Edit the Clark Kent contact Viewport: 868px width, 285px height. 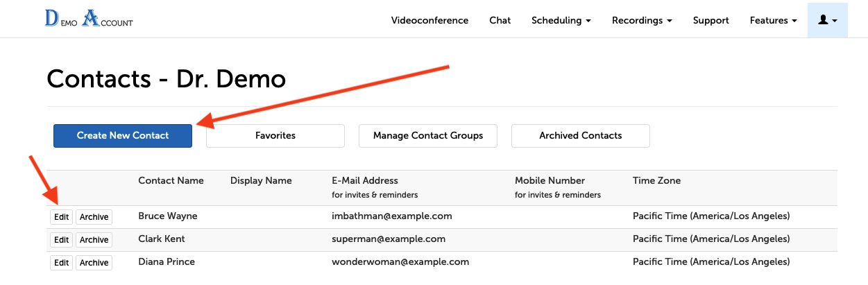click(x=62, y=240)
